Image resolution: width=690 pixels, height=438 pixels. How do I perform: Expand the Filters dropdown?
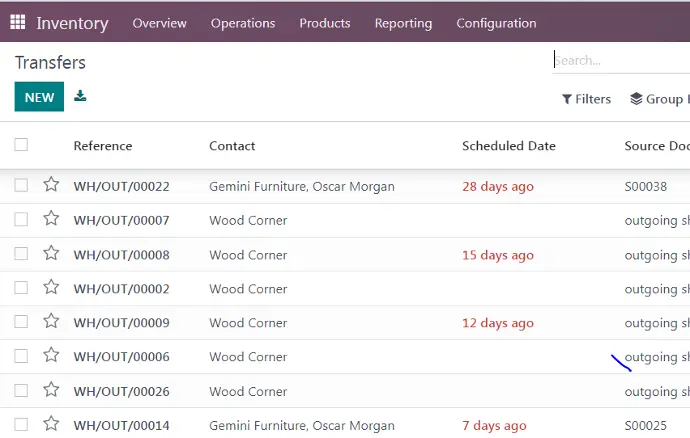(x=587, y=99)
